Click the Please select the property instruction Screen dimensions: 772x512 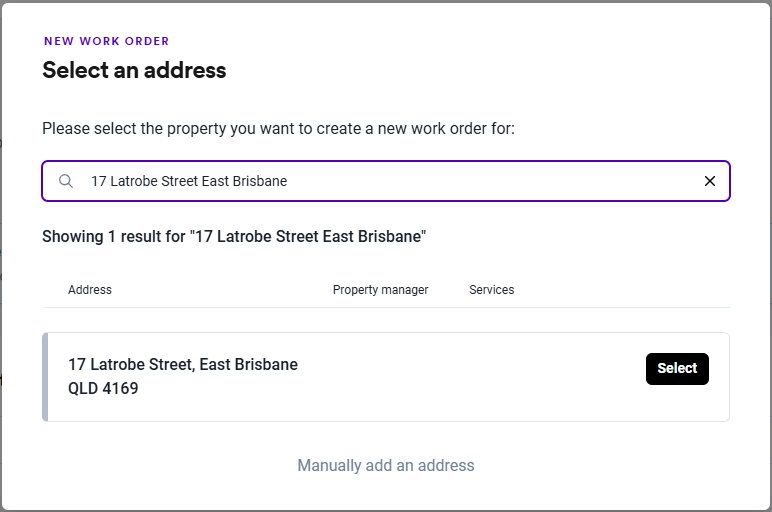(x=278, y=129)
